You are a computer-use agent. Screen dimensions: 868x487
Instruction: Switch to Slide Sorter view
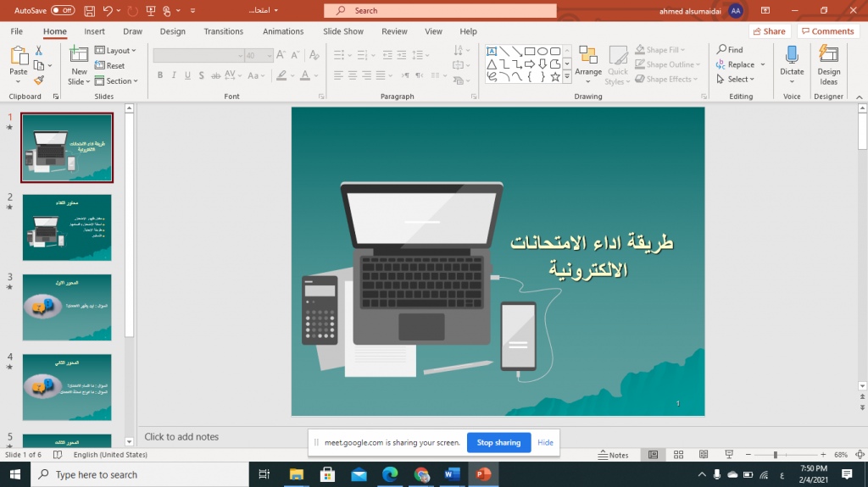678,455
